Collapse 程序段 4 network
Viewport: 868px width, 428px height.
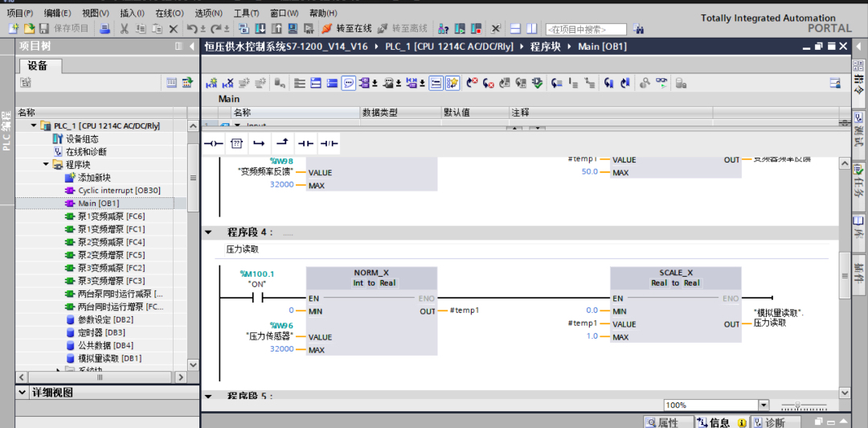coord(209,233)
